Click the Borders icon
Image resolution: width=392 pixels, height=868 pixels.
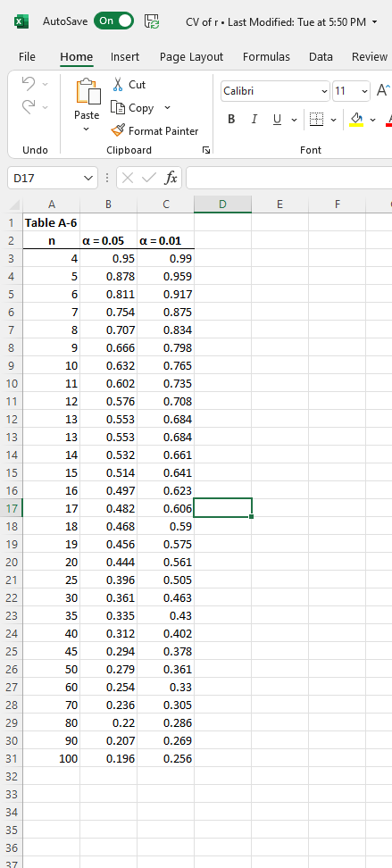(316, 119)
